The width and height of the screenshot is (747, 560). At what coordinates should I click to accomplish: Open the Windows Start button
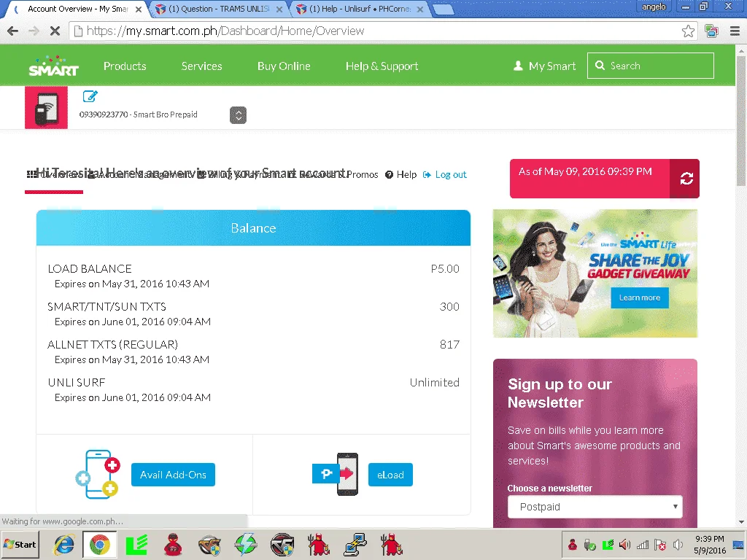pos(20,544)
